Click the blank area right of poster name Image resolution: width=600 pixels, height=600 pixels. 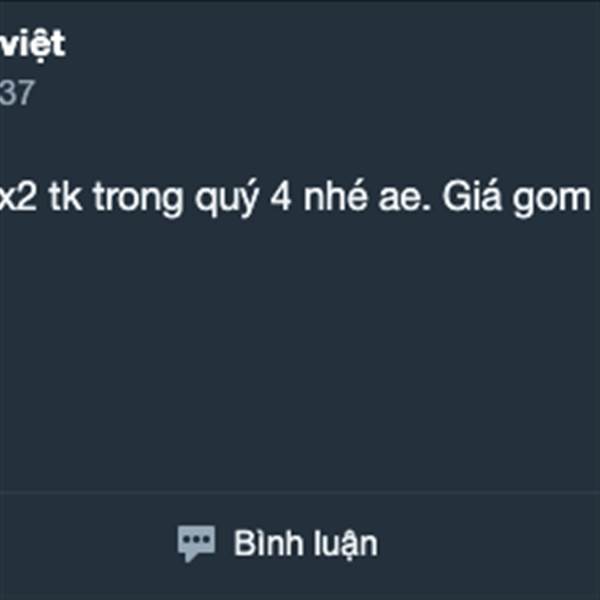[x=333, y=45]
